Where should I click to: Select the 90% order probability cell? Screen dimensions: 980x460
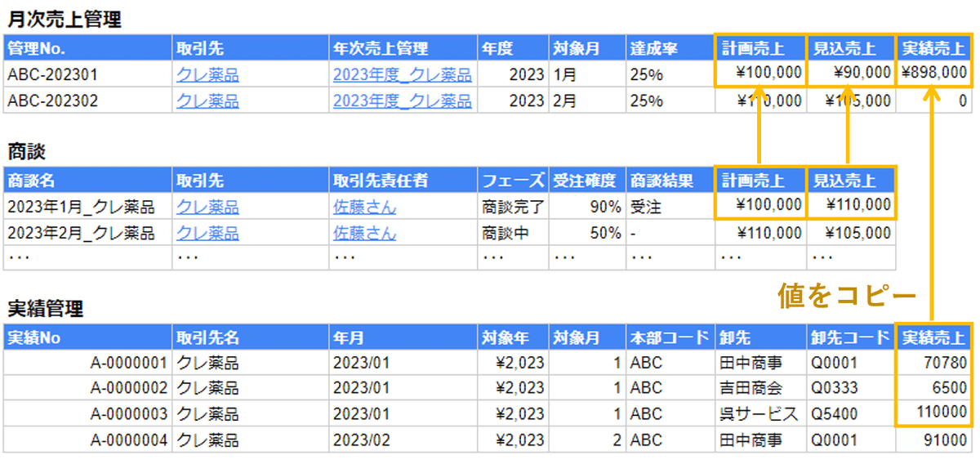tap(586, 208)
